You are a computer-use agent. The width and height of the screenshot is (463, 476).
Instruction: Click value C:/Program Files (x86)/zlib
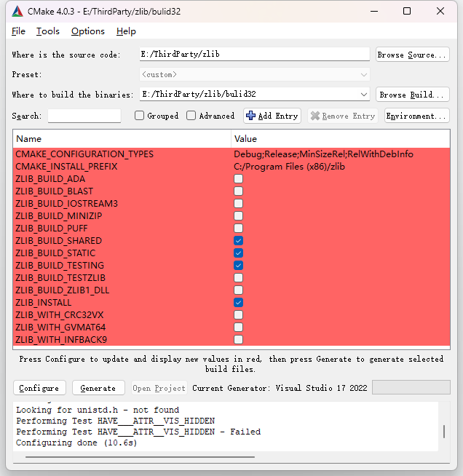coord(289,167)
